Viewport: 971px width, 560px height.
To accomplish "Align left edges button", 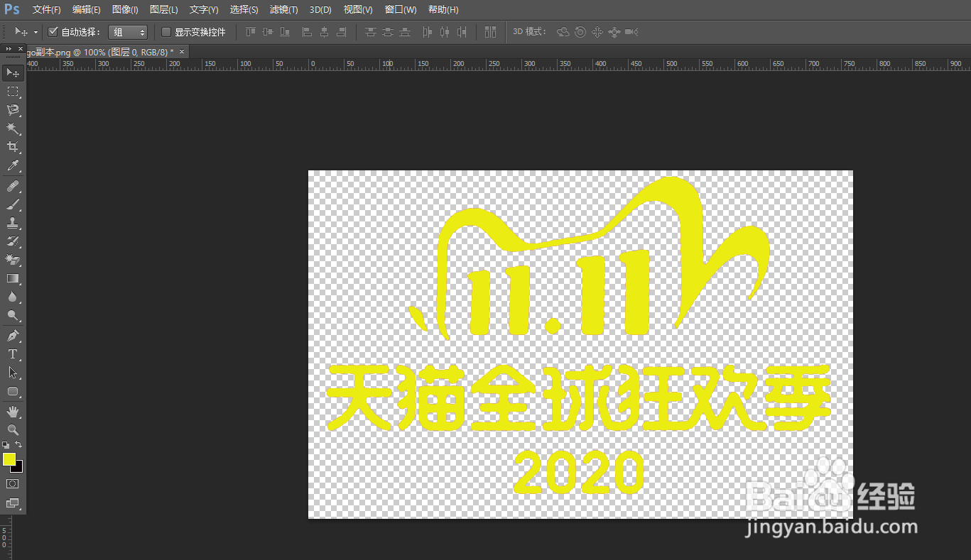I will (x=307, y=32).
